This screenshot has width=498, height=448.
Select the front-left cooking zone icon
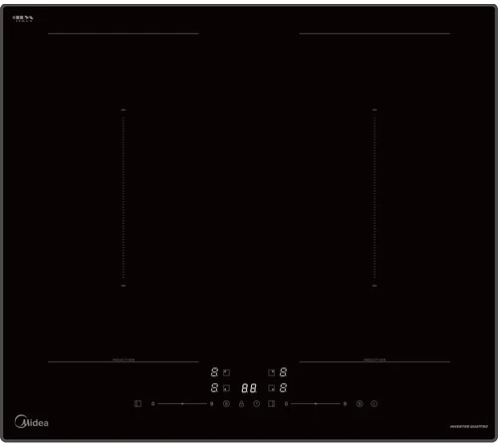(x=226, y=387)
